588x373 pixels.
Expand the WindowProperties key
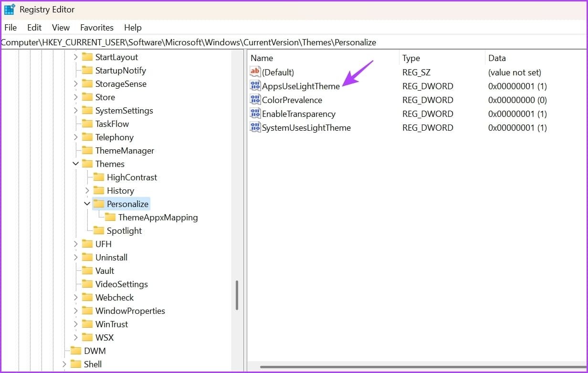[x=75, y=311]
